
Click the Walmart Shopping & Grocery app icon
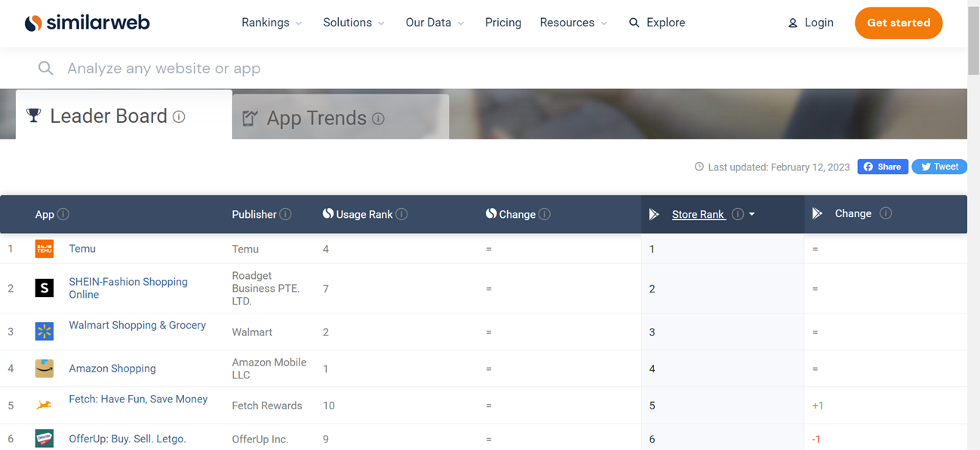44,331
